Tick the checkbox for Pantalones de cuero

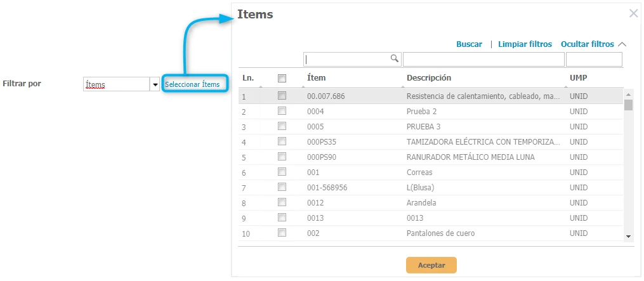282,233
